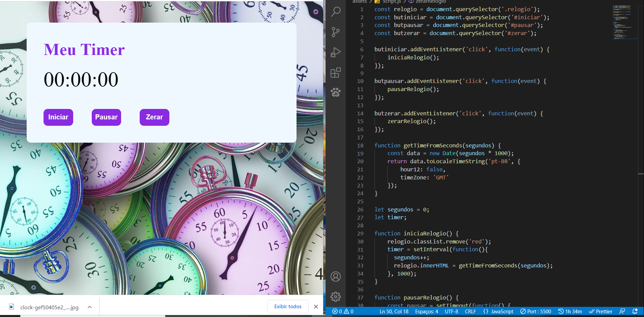Start the timer with Iniciar button
Screen dimensions: 644x317
coord(58,117)
